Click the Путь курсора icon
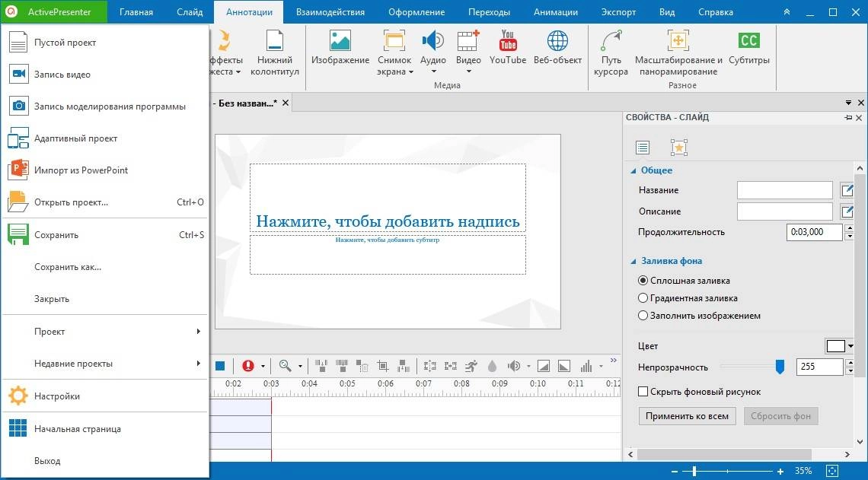Screen dimensions: 868x480 pyautogui.click(x=611, y=42)
